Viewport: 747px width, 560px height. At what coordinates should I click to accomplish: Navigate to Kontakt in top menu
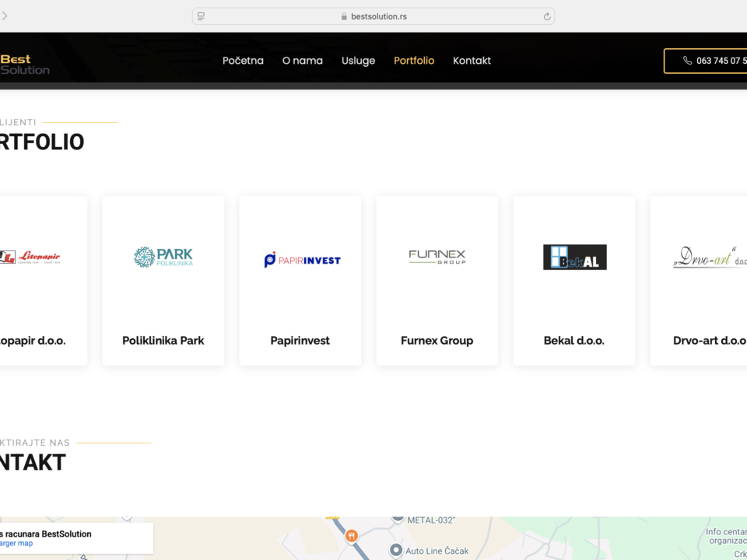point(472,61)
